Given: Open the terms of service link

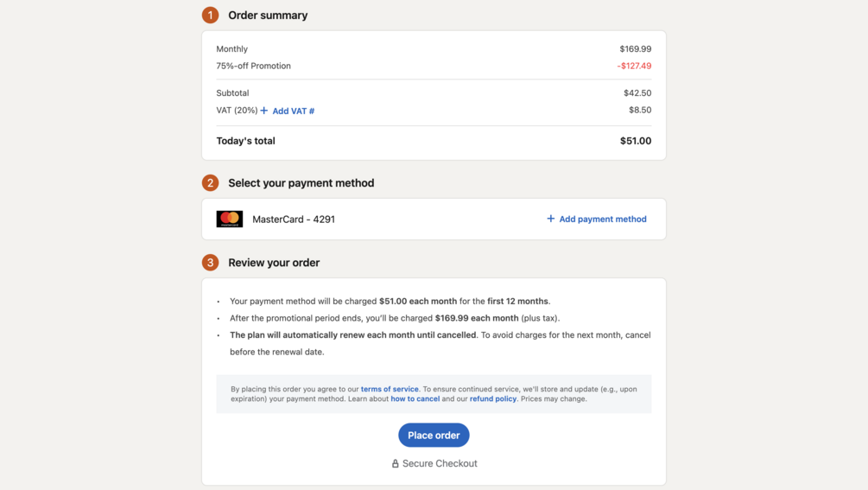Looking at the screenshot, I should pos(390,389).
